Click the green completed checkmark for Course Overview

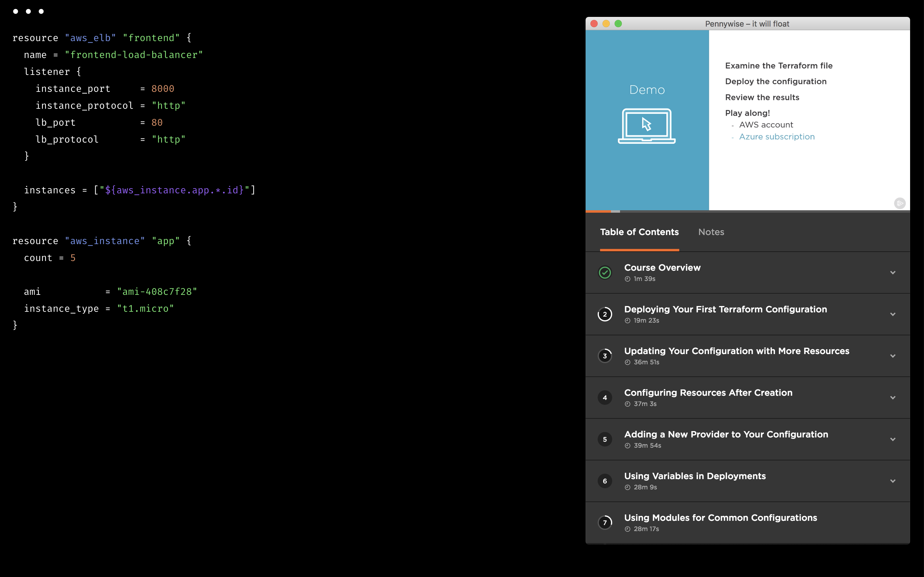[605, 272]
